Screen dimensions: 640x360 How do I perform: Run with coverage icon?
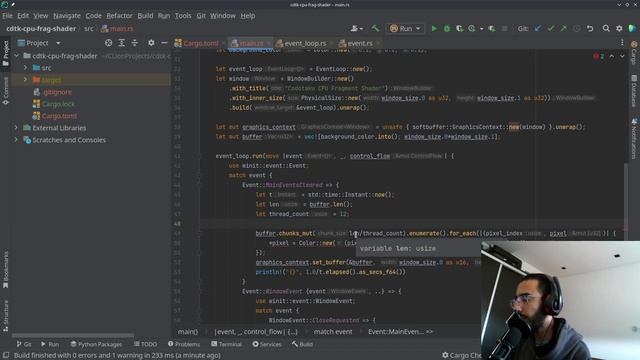pyautogui.click(x=460, y=29)
